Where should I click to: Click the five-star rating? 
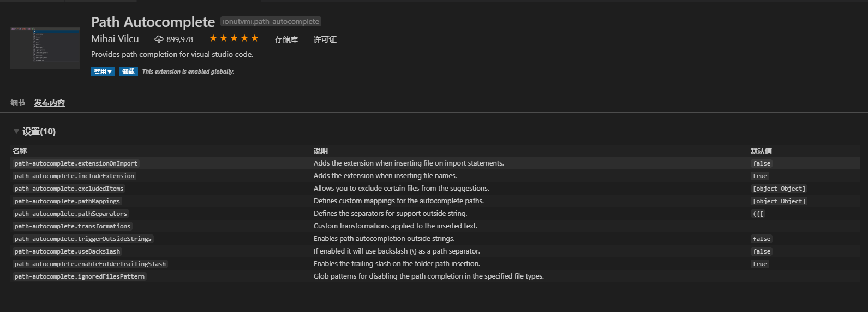234,38
